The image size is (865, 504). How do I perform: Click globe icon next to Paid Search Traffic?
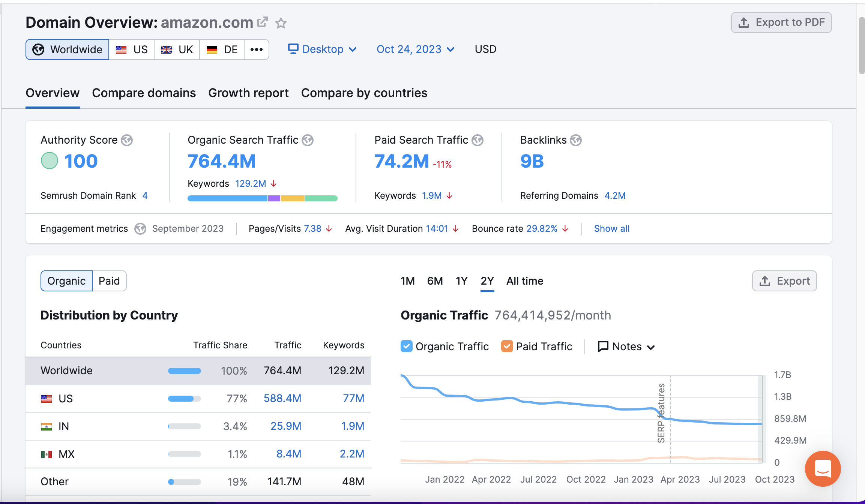pos(478,140)
